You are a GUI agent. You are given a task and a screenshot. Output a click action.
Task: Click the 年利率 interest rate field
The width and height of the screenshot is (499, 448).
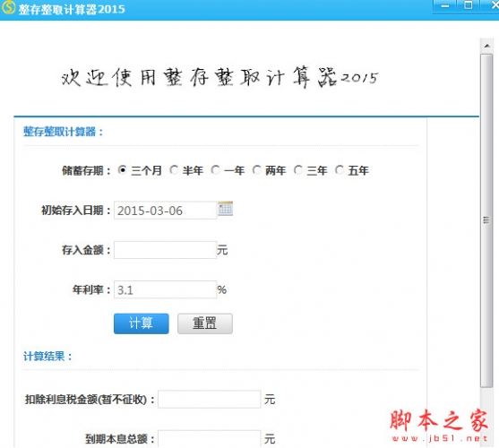[165, 289]
